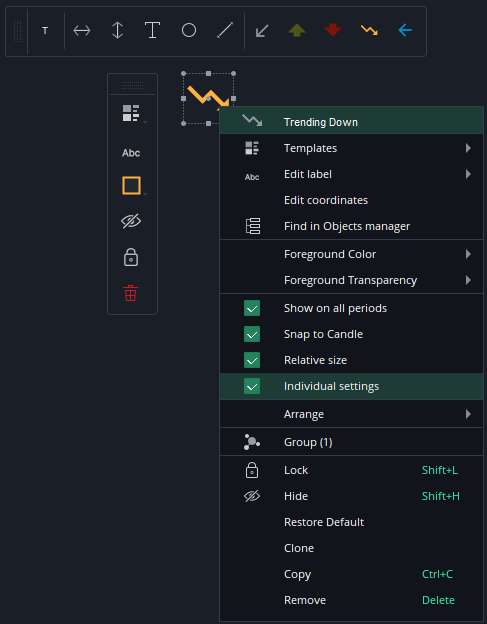Click the Abc icon beside Edit label

click(x=252, y=177)
